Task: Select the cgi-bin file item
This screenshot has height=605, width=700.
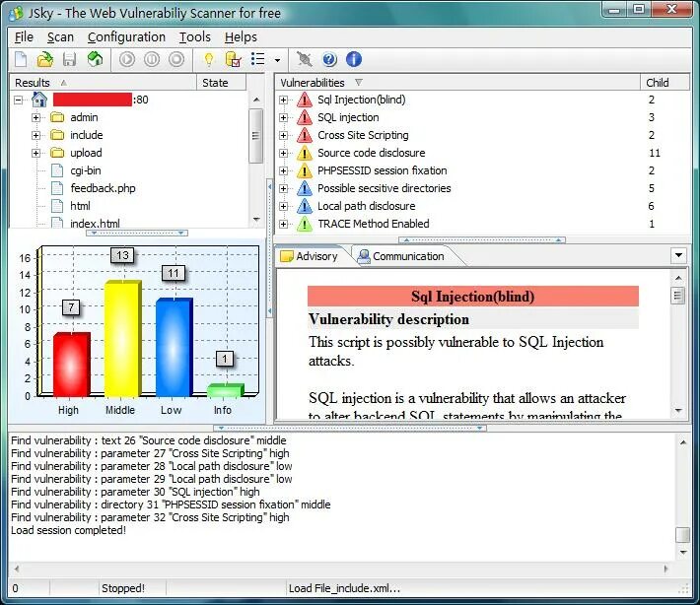Action: pyautogui.click(x=85, y=170)
